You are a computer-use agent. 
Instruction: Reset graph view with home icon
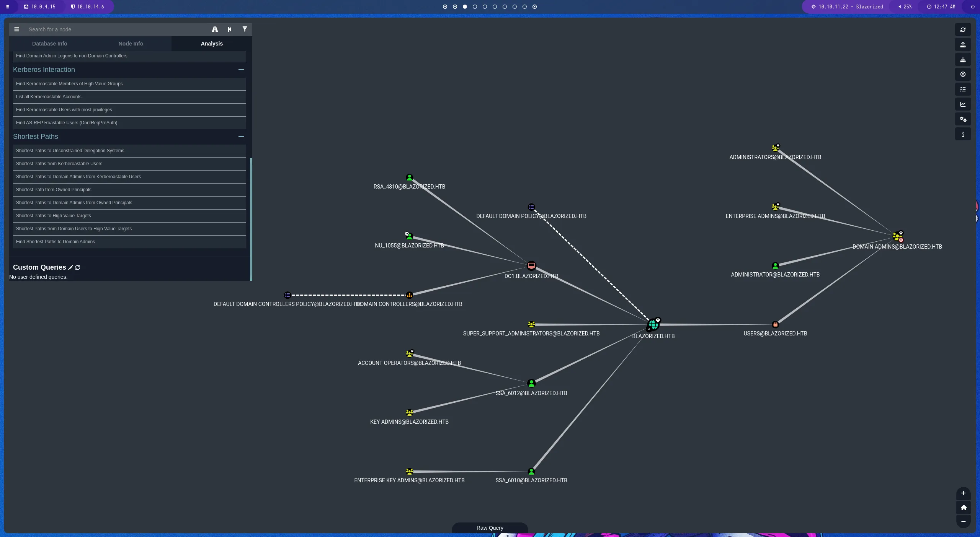point(963,508)
